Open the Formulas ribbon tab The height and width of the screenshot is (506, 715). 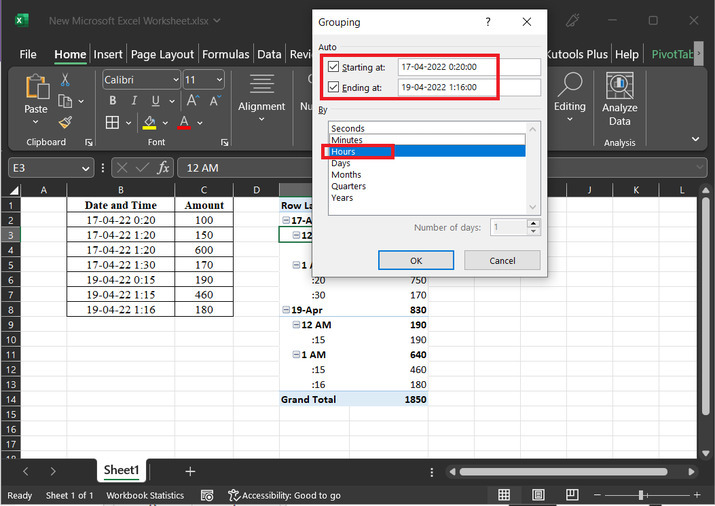225,55
